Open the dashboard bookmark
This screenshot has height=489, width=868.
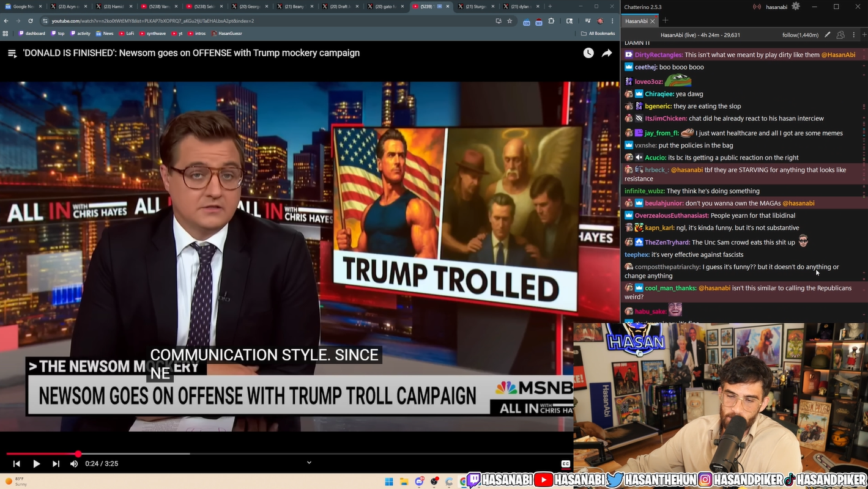click(32, 34)
